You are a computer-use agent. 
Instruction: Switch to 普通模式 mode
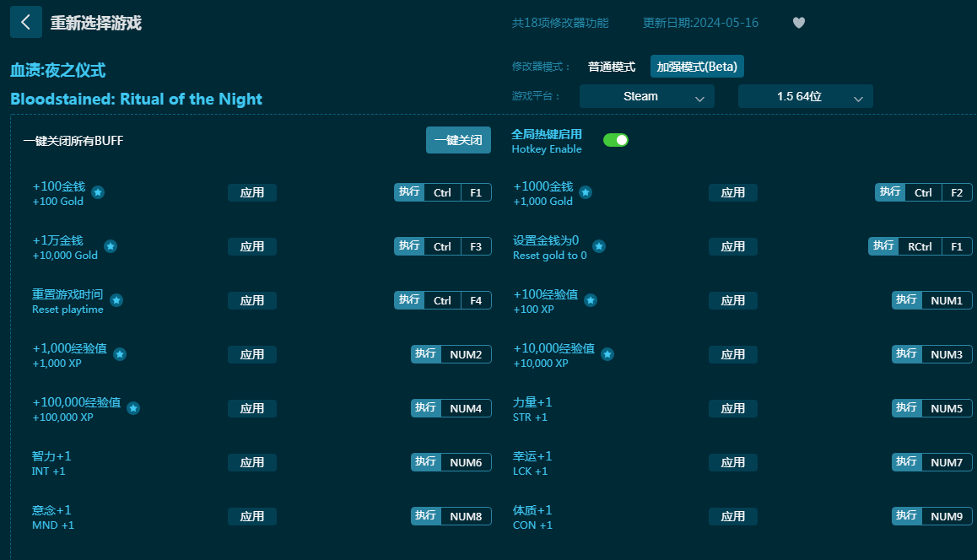(611, 67)
